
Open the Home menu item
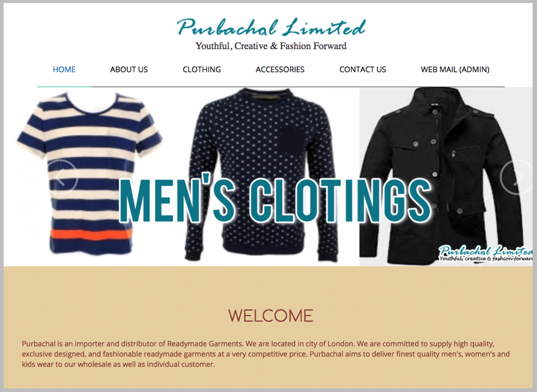64,69
